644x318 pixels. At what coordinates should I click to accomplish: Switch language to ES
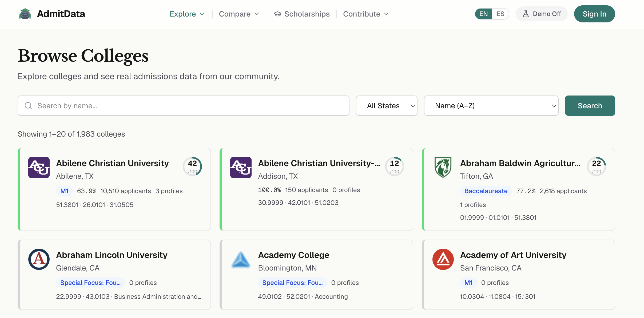500,14
